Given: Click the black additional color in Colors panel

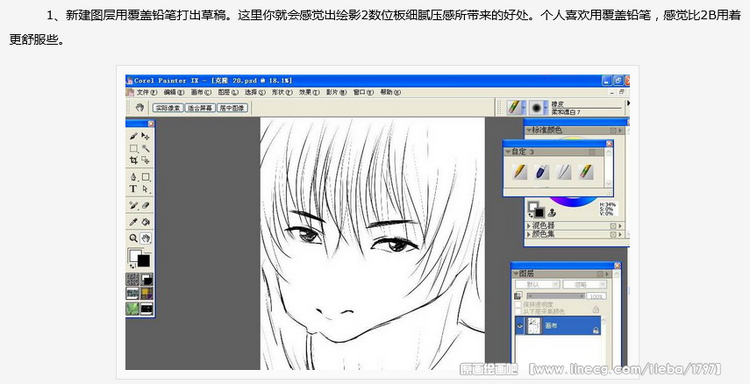Looking at the screenshot, I should pyautogui.click(x=540, y=212).
